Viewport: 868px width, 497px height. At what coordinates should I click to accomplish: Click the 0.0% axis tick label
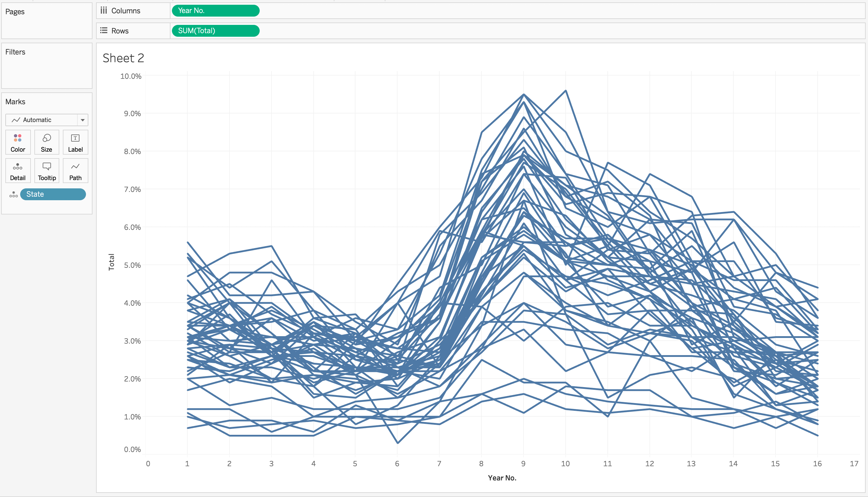click(x=132, y=450)
